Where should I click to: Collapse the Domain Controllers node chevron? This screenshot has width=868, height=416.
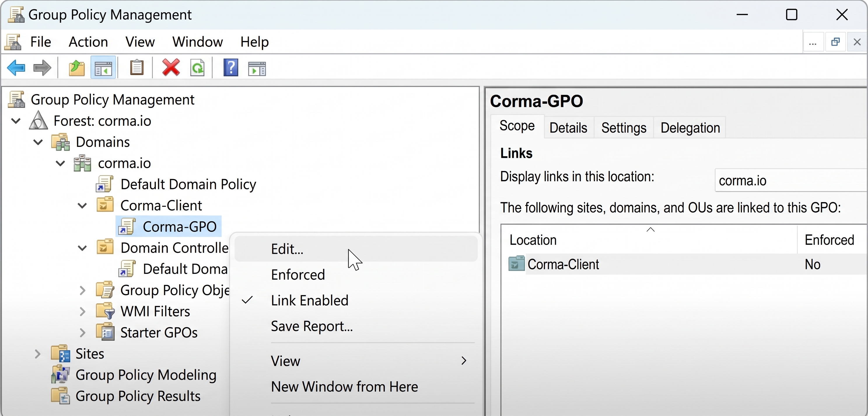coord(83,248)
